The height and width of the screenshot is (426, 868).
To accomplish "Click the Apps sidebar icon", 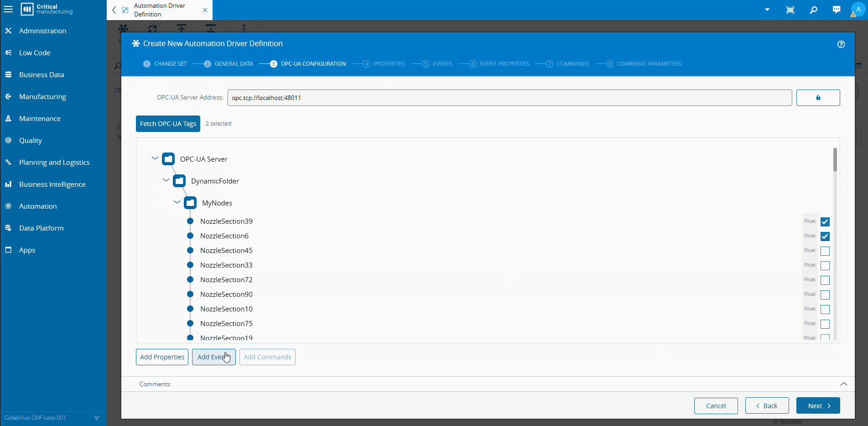I will 8,250.
